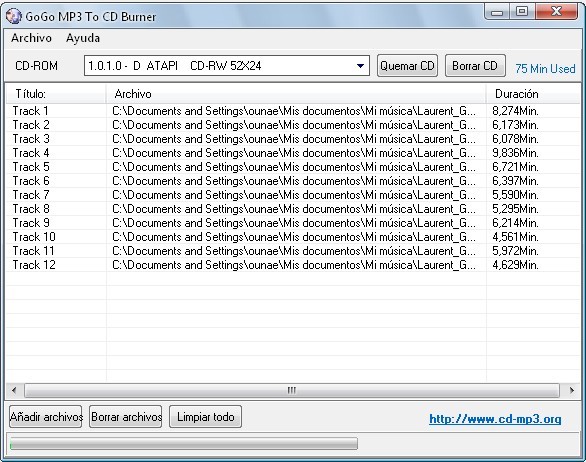The image size is (586, 462).
Task: Click the Añadir archivos button
Action: (x=46, y=417)
